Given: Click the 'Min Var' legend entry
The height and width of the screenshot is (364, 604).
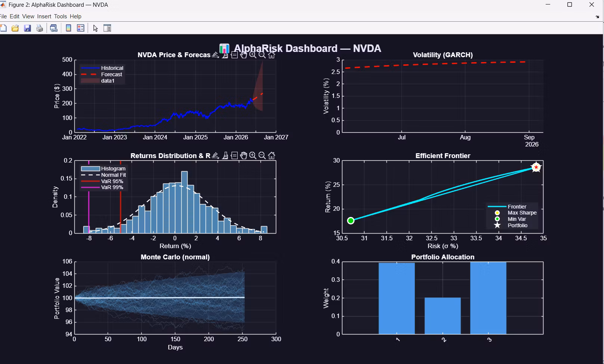Looking at the screenshot, I should [517, 219].
